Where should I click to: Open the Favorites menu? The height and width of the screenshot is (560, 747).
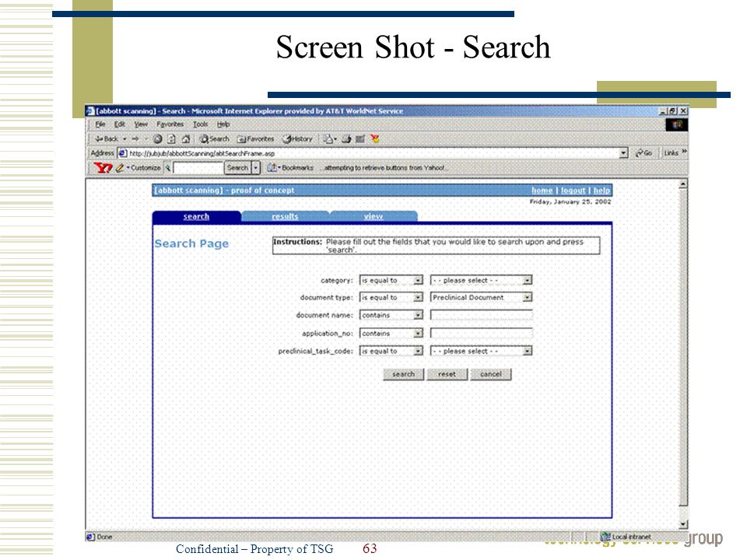click(170, 124)
